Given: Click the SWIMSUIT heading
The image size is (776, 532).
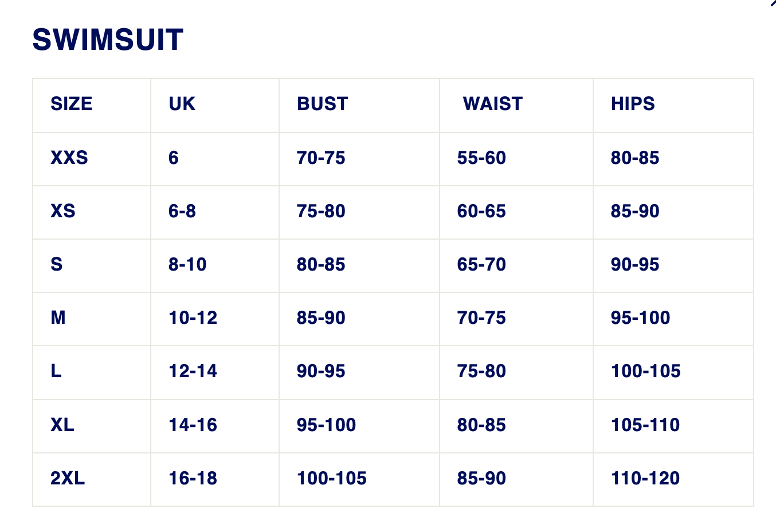Looking at the screenshot, I should click(108, 40).
